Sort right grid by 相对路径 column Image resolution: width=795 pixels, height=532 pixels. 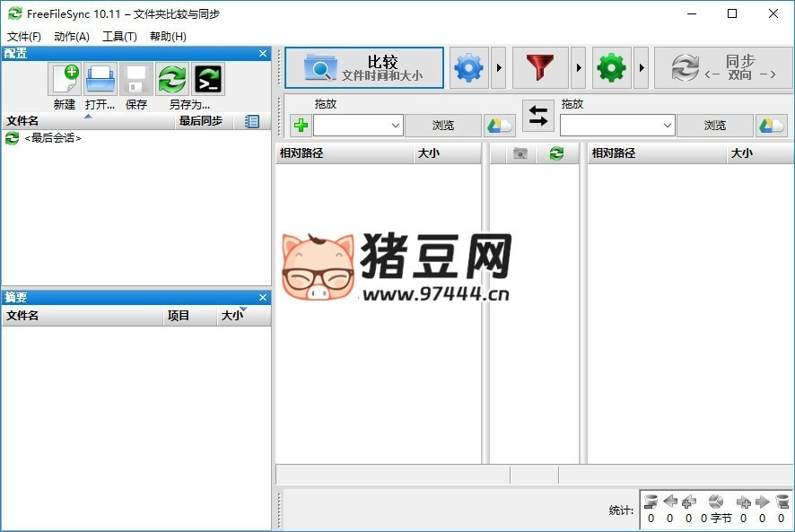point(657,153)
